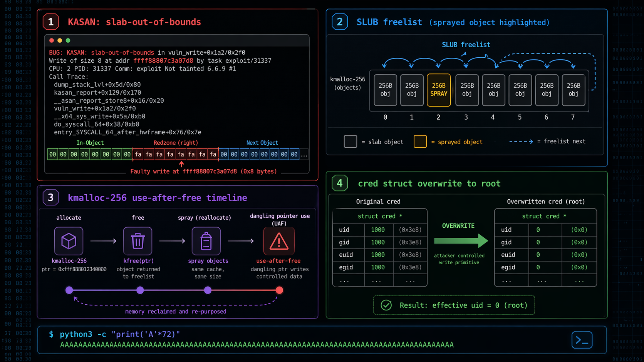The image size is (644, 362).
Task: Click the cube allocate icon
Action: coord(69,241)
